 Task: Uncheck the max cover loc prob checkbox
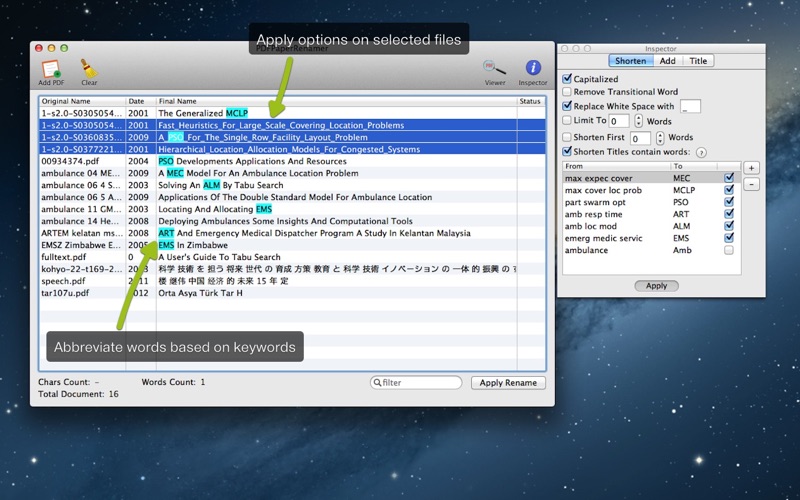[729, 189]
